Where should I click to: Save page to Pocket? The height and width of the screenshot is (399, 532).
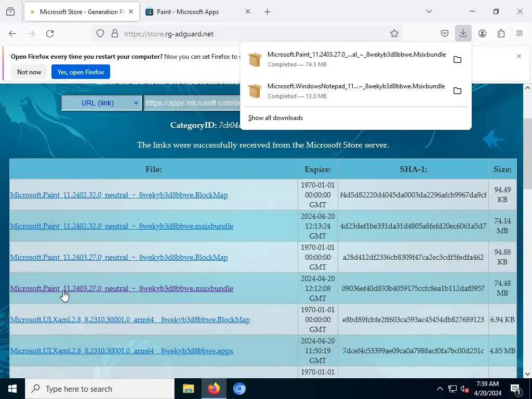click(x=445, y=34)
